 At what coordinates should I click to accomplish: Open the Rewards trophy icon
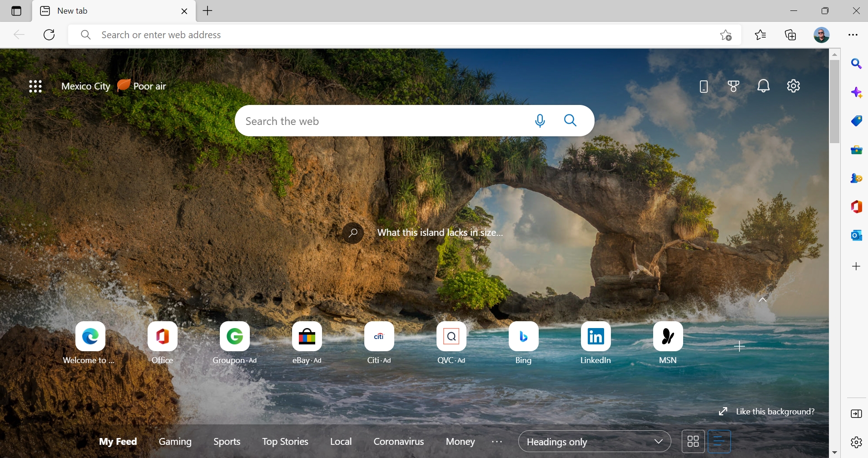733,86
